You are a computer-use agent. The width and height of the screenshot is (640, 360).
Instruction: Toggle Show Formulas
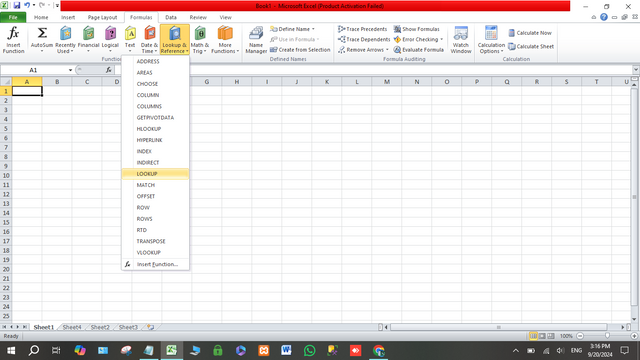(416, 29)
